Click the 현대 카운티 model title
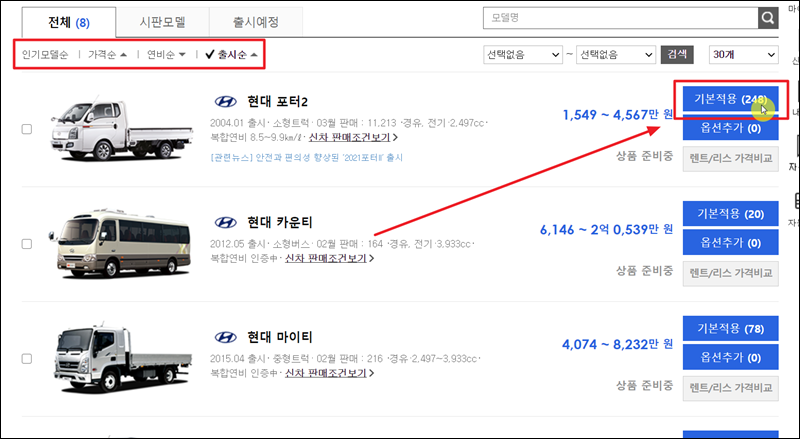The height and width of the screenshot is (439, 800). (x=280, y=223)
